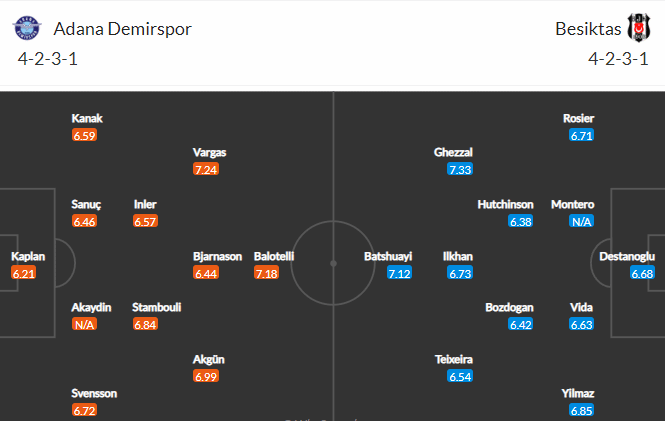Click Montero's N/A rating badge
This screenshot has width=665, height=421.
(581, 221)
